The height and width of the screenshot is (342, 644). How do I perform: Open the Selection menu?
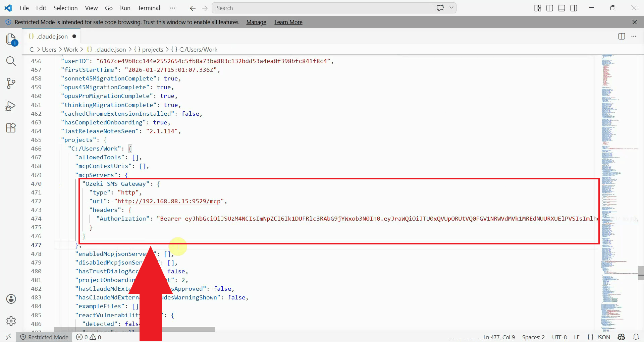pos(65,8)
